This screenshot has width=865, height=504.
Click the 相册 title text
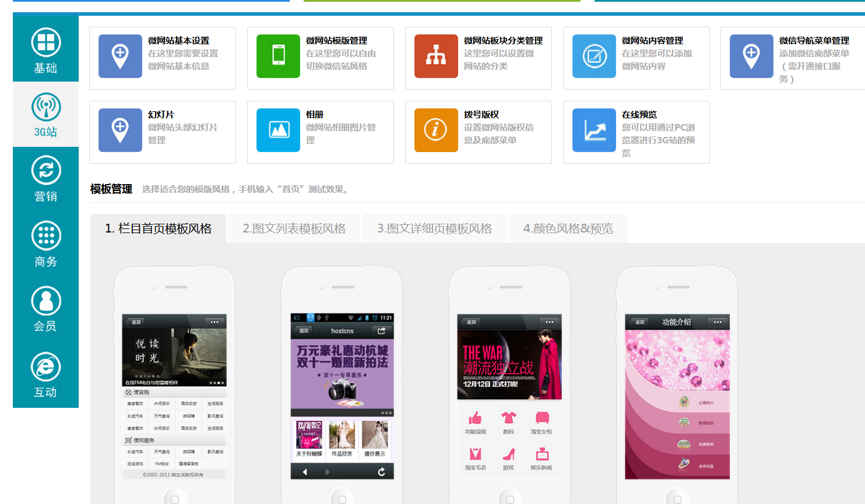click(x=315, y=115)
